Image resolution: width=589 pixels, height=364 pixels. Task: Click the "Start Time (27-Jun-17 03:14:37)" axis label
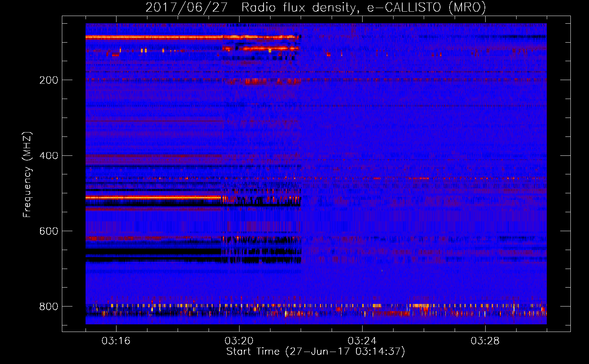coord(316,352)
